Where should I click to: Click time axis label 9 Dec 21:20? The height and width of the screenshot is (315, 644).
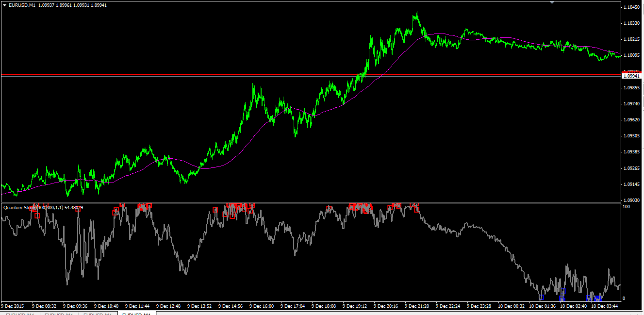(x=417, y=306)
